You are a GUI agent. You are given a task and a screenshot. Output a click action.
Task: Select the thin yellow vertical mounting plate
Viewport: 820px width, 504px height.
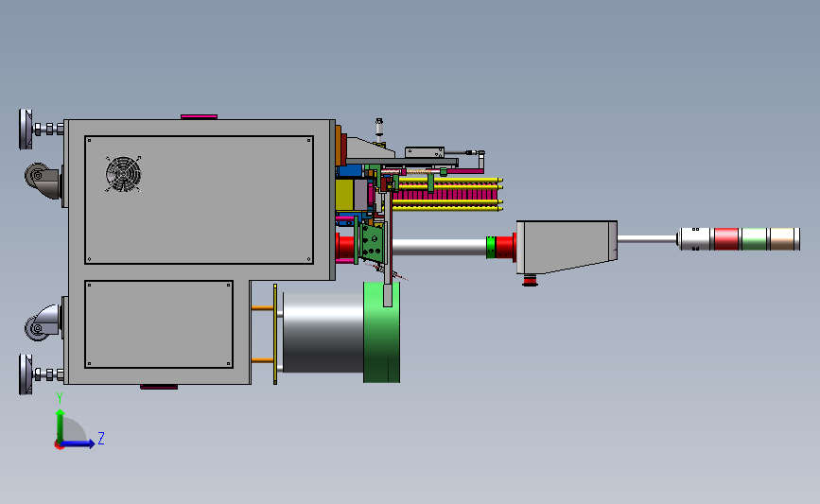[x=275, y=334]
